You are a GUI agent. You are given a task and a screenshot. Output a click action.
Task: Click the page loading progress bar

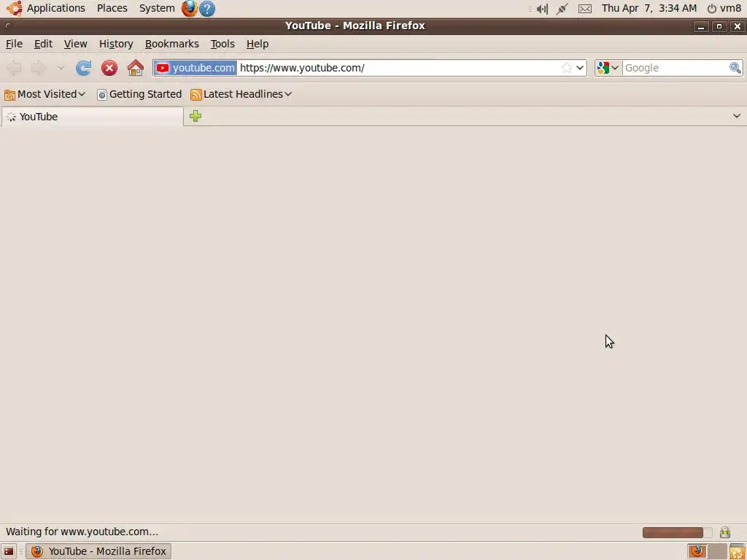click(x=677, y=532)
